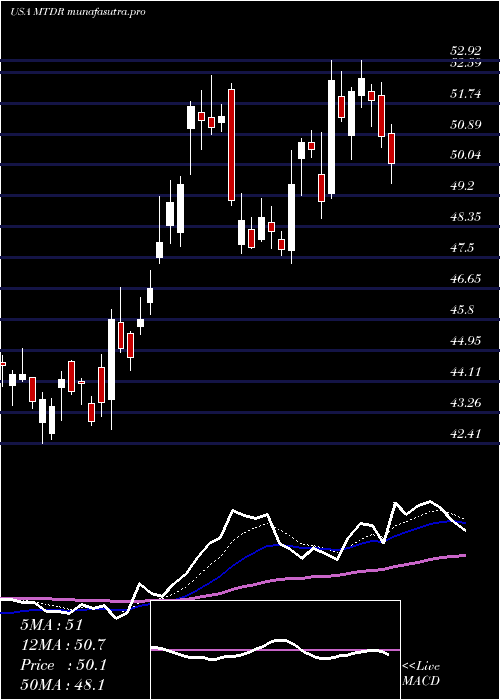
Task: Click the 'Price : 50.1' readout
Action: 63,666
